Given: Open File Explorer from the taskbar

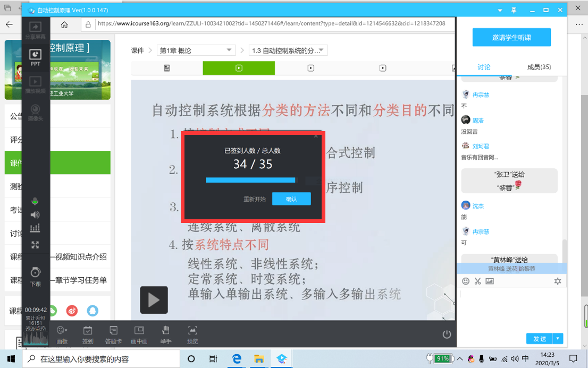Looking at the screenshot, I should [x=259, y=359].
